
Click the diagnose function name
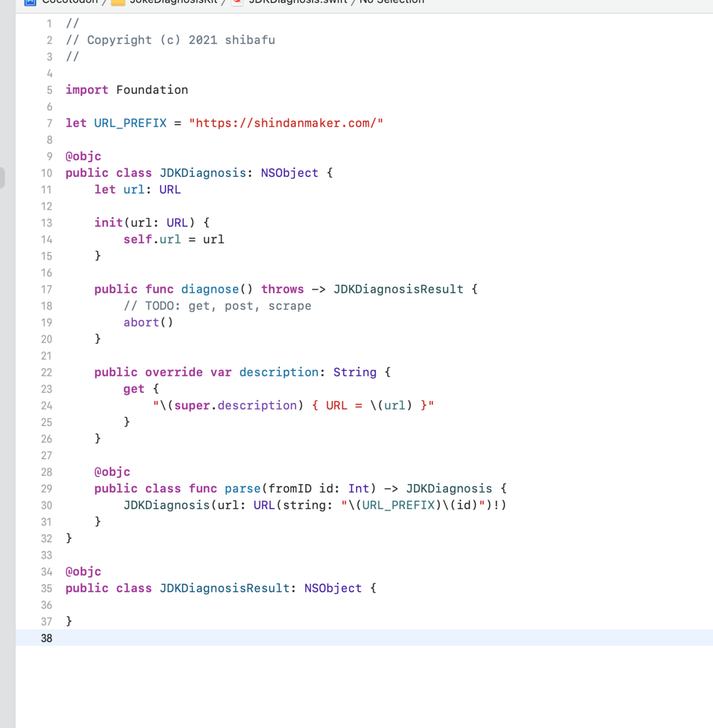pyautogui.click(x=209, y=289)
